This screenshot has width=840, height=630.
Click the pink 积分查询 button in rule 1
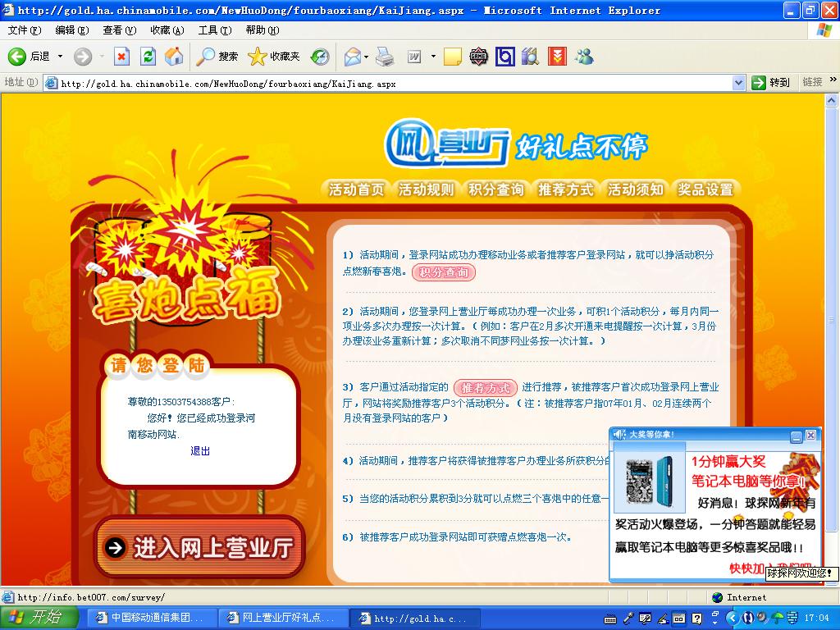pos(444,272)
